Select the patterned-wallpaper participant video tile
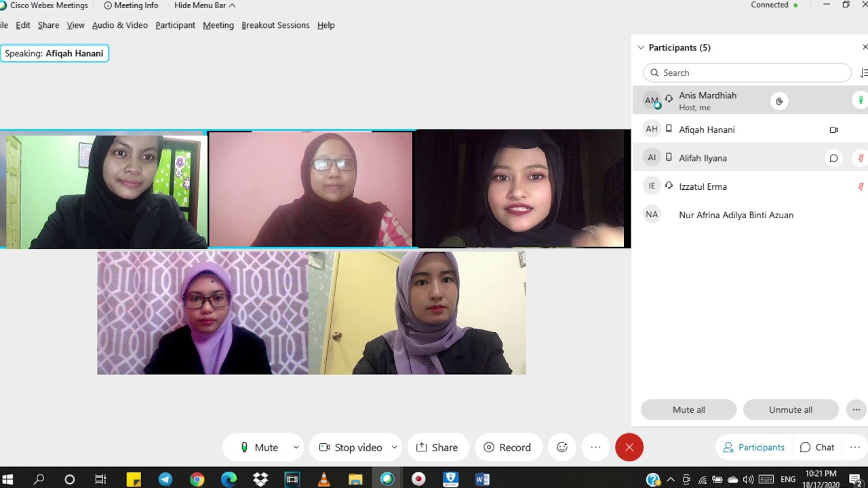This screenshot has height=488, width=868. click(203, 313)
